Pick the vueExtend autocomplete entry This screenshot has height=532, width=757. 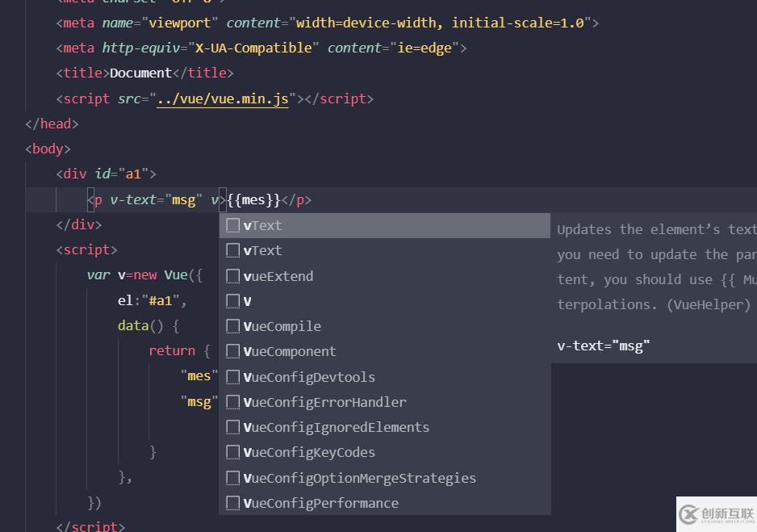[x=385, y=276]
